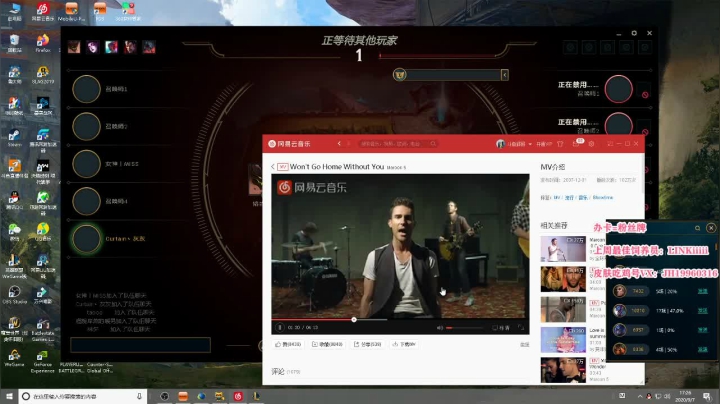The height and width of the screenshot is (404, 720).
Task: Open the system tray overflow arrow
Action: tap(640, 396)
